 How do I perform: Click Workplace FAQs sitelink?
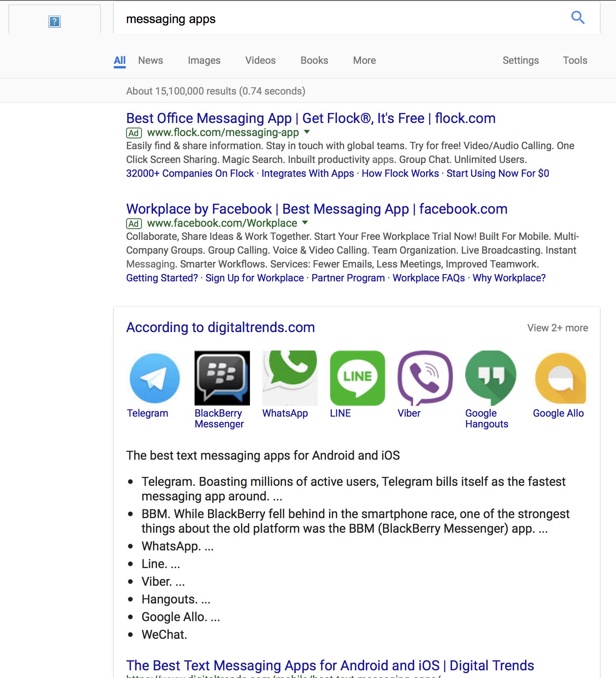pyautogui.click(x=429, y=278)
